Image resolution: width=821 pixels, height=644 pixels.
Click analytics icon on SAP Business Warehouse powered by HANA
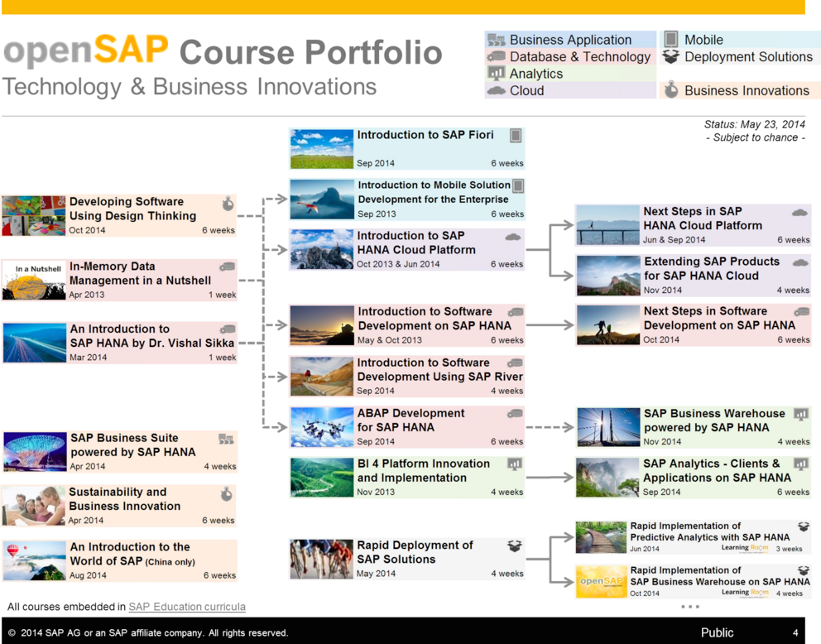pyautogui.click(x=801, y=415)
